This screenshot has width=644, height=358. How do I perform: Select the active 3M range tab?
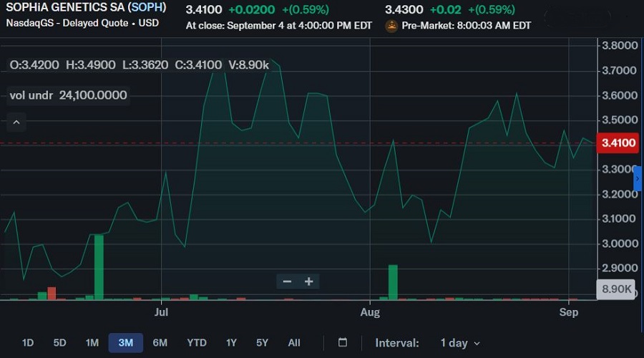click(x=126, y=343)
